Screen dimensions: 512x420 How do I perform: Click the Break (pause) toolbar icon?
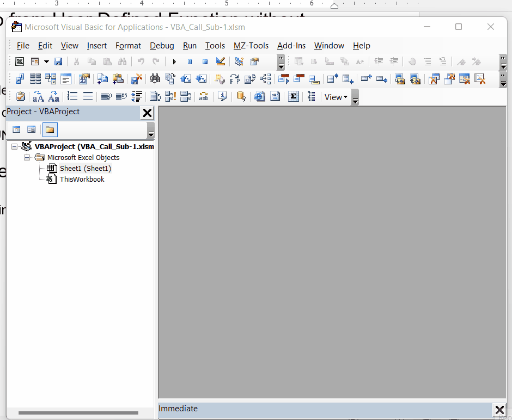189,61
